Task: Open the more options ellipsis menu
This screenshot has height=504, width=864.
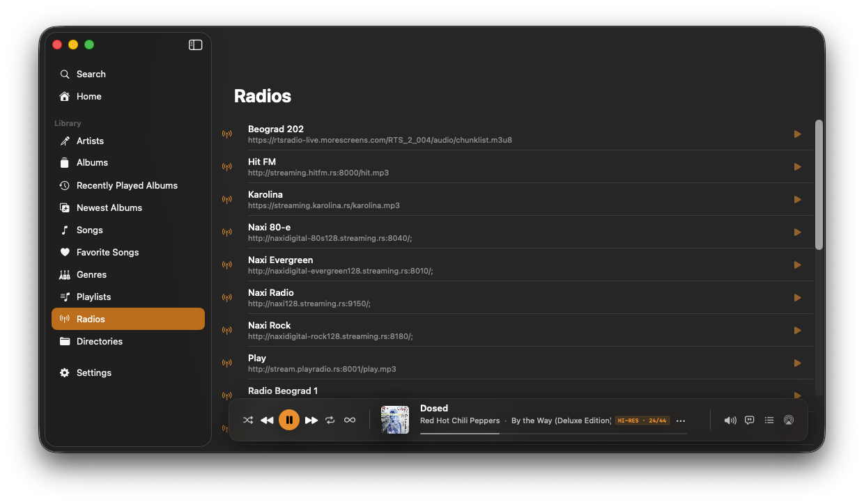Action: point(680,420)
